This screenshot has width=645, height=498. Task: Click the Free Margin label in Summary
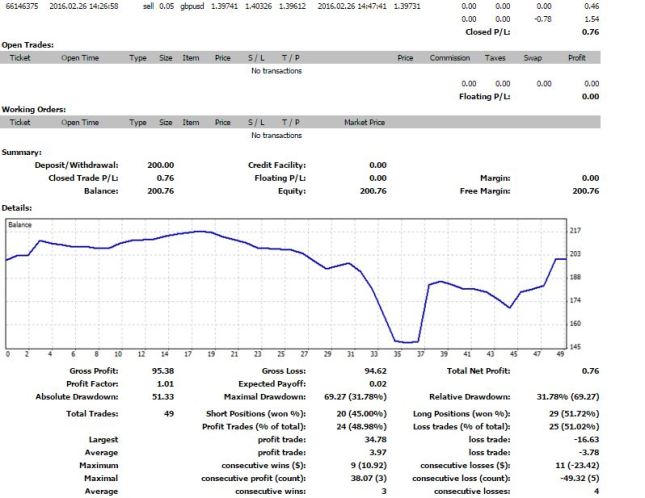(x=484, y=190)
